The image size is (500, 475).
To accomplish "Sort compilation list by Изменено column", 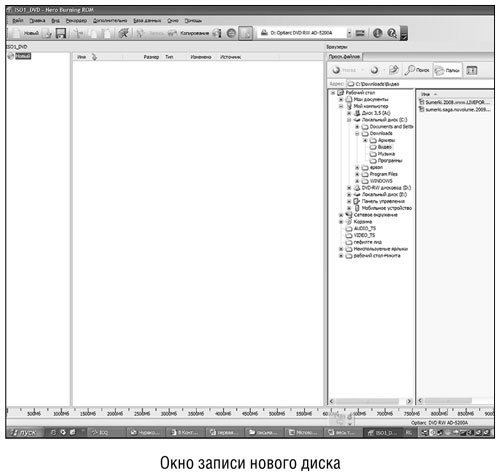I will click(x=201, y=57).
